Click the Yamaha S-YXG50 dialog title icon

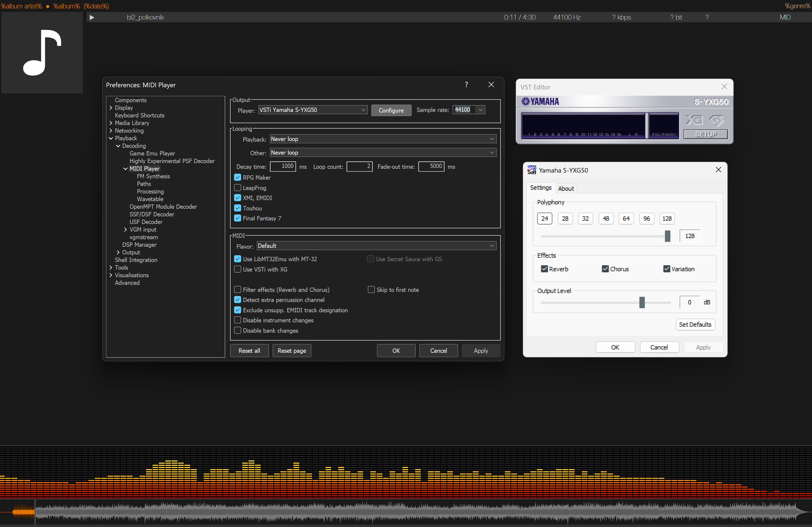(x=531, y=170)
